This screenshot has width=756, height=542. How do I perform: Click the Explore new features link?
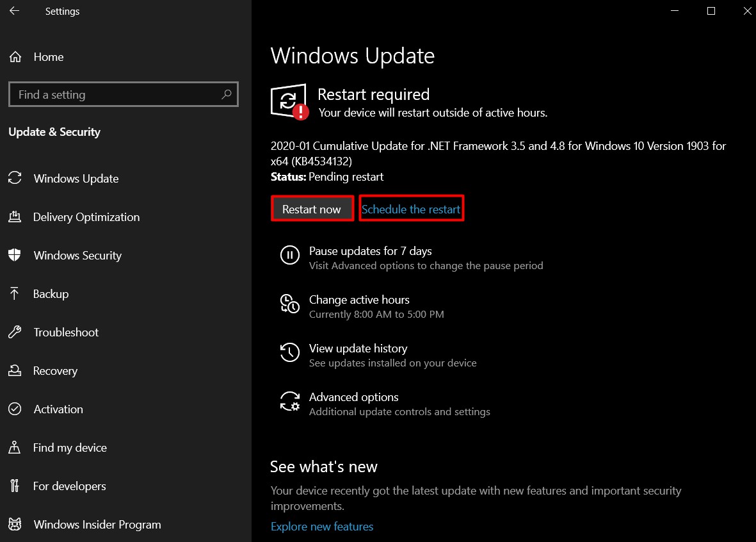point(322,527)
